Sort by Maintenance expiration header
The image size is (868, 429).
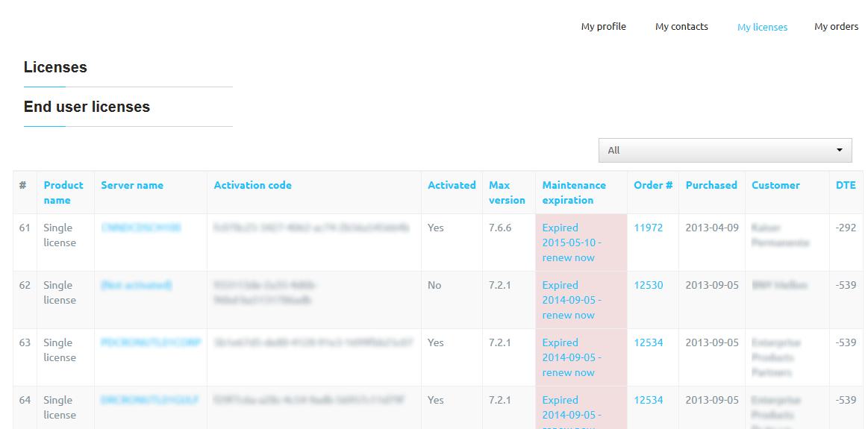point(574,192)
